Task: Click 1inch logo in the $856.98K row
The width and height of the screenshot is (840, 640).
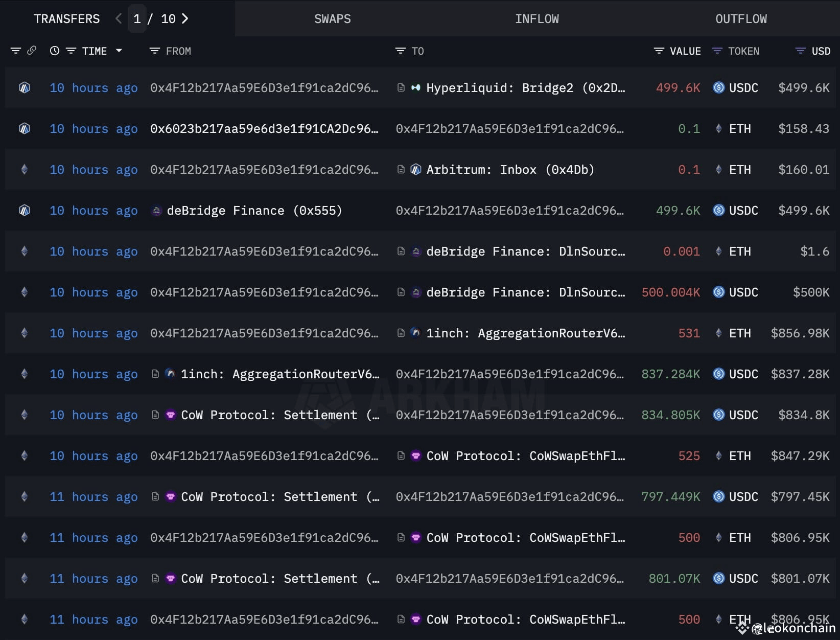Action: (416, 333)
